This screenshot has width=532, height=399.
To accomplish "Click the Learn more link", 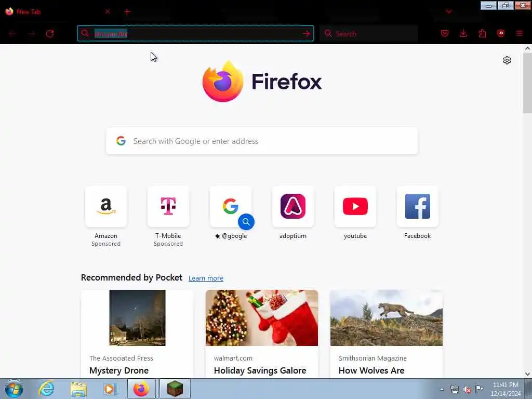I will [206, 278].
